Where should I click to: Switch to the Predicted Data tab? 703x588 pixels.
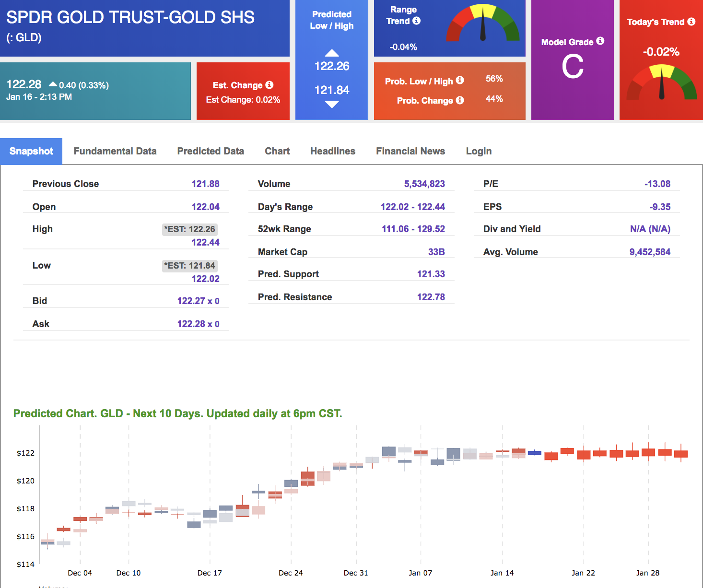pos(211,151)
